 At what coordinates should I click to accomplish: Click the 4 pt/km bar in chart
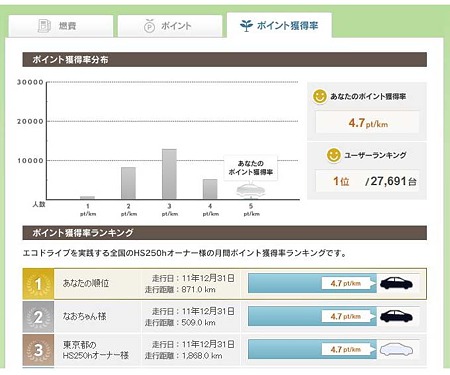coord(210,189)
